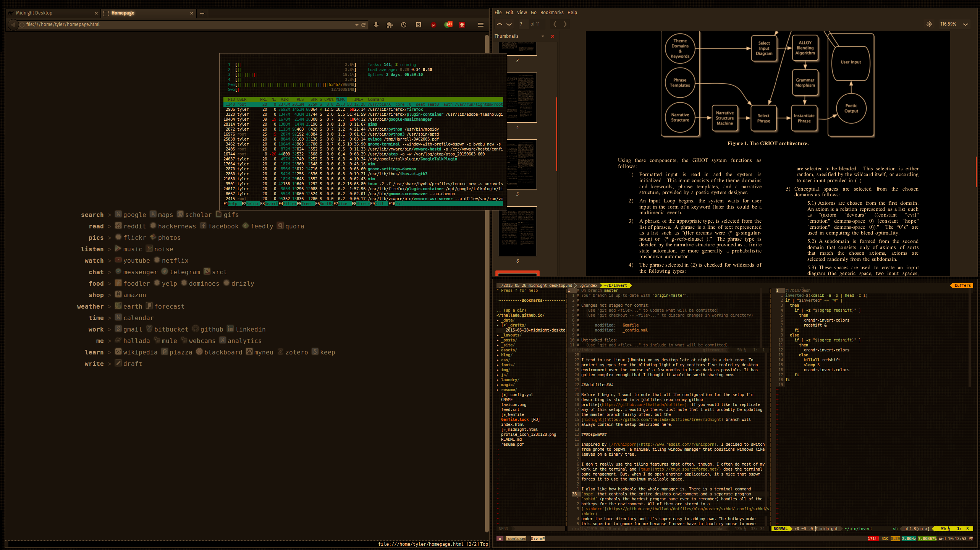Open the Bookmarks menu in the document viewer
This screenshot has width=980, height=550.
(x=551, y=12)
